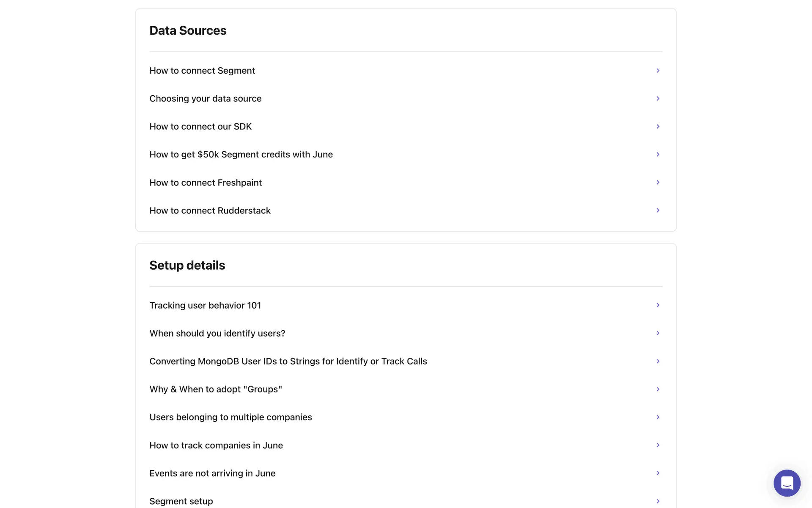Click arrow icon for How to connect Freshpaint

click(658, 182)
